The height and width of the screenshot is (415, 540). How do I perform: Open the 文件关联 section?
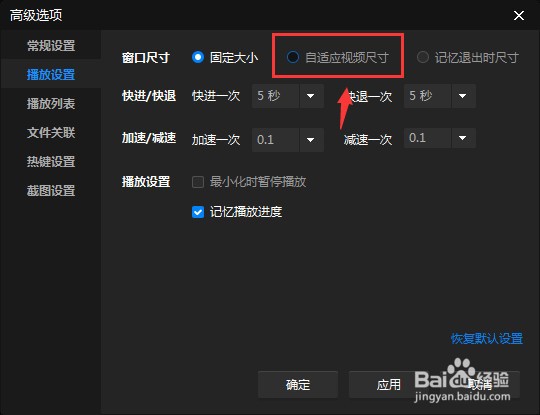coord(51,132)
